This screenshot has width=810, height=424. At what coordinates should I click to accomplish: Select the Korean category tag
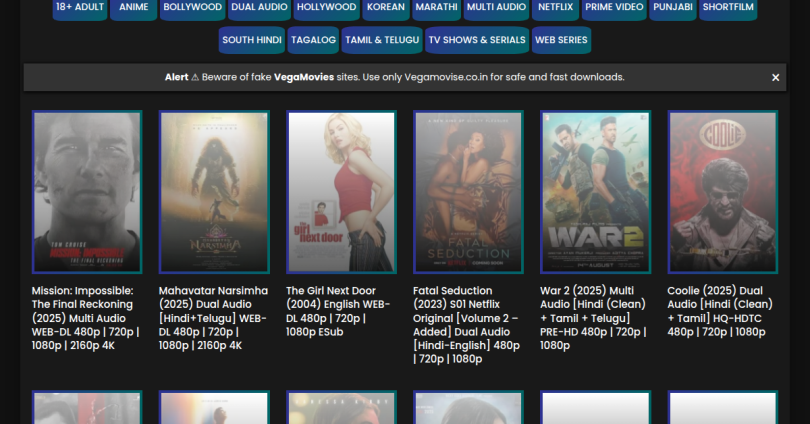385,7
